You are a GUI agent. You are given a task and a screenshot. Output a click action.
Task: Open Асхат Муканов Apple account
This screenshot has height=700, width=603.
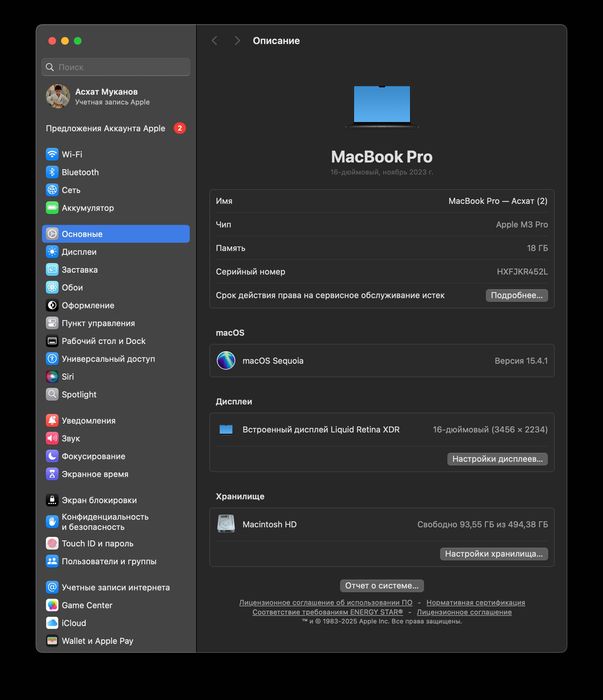coord(116,96)
